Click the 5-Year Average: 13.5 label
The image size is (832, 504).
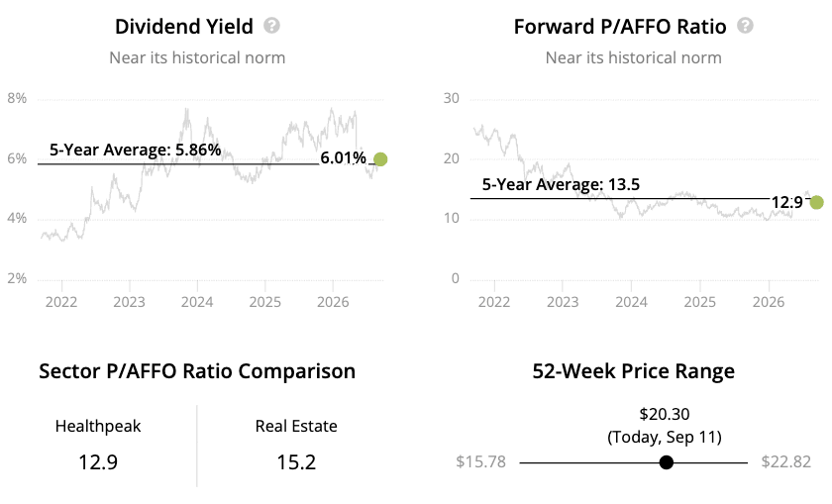pos(561,184)
